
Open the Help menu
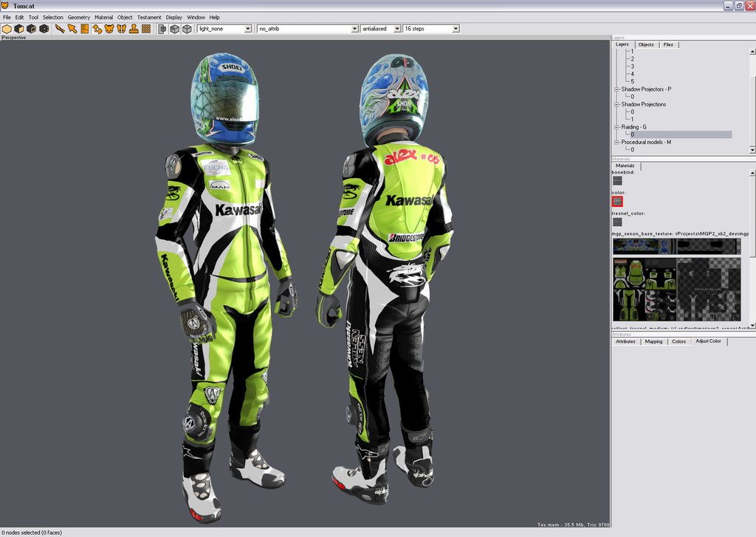pos(215,18)
